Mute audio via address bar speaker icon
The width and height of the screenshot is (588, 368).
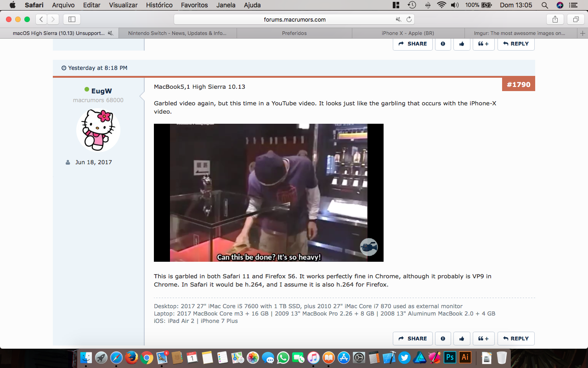click(398, 19)
